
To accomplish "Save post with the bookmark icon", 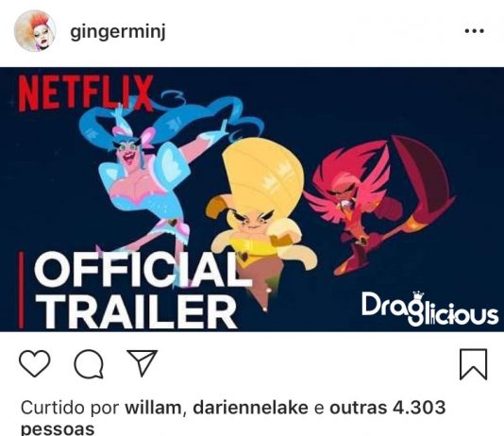I will click(x=473, y=364).
